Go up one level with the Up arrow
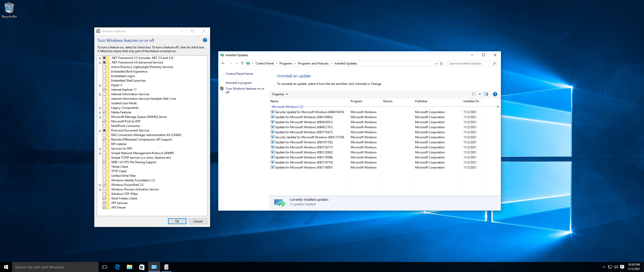Image resolution: width=644 pixels, height=272 pixels. click(242, 63)
